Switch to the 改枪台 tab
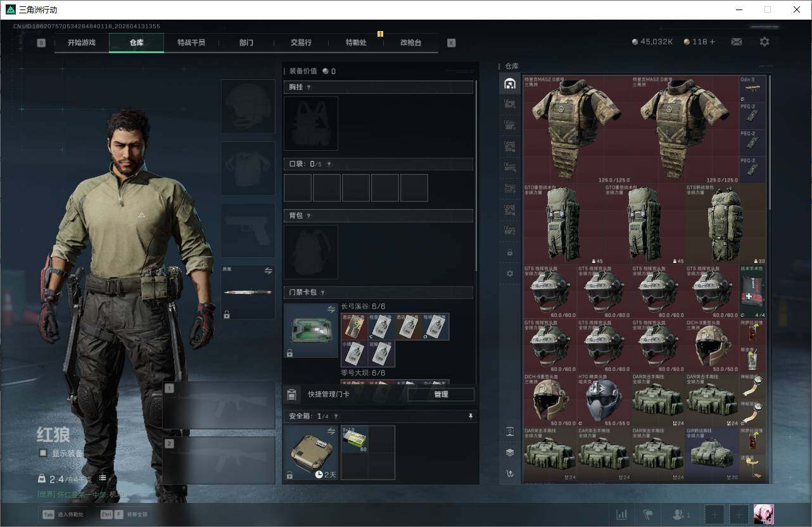Screen dimensions: 812x527 [x=410, y=42]
